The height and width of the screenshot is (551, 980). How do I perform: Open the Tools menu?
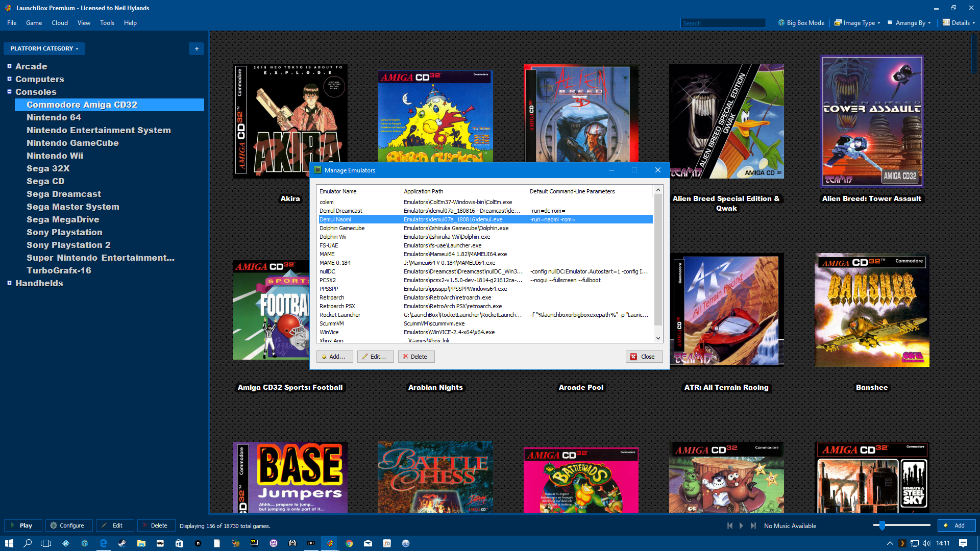click(107, 23)
